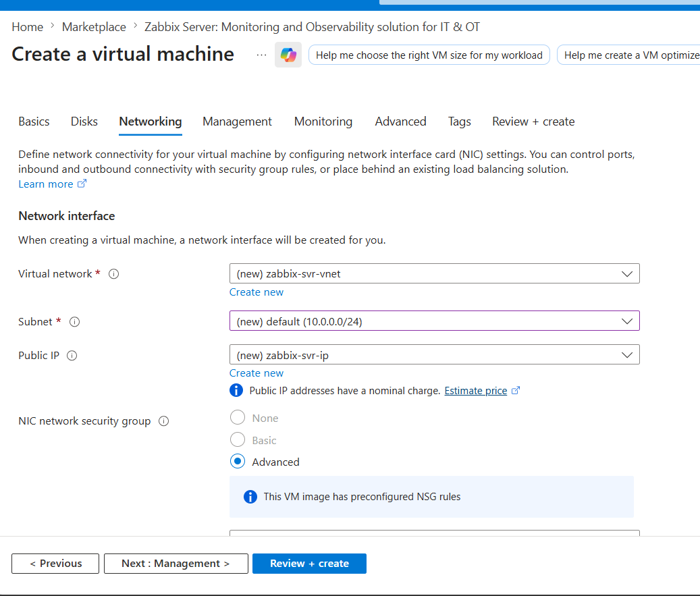Click the Create a virtual machine title
Viewport: 700px width, 596px height.
click(x=123, y=54)
